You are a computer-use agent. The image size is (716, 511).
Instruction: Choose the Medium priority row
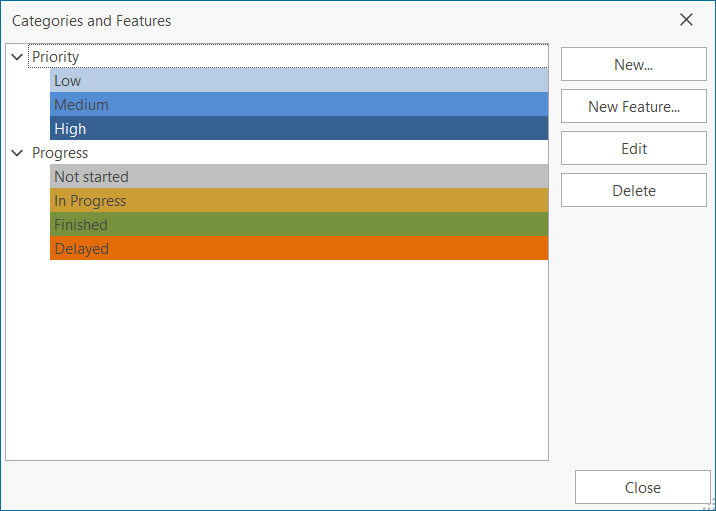coord(298,105)
